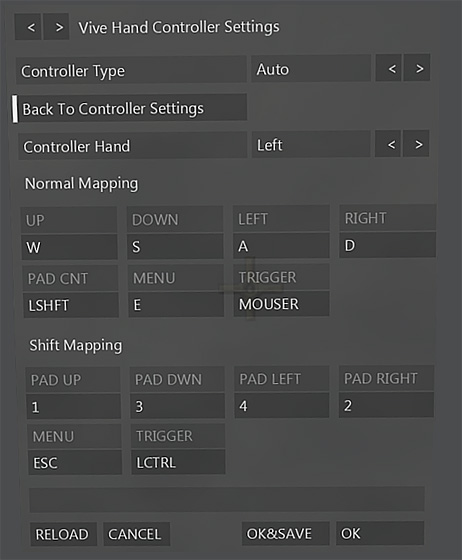Edit shift TRIGGER mapping LCTRL
The height and width of the screenshot is (560, 462).
pos(179,462)
